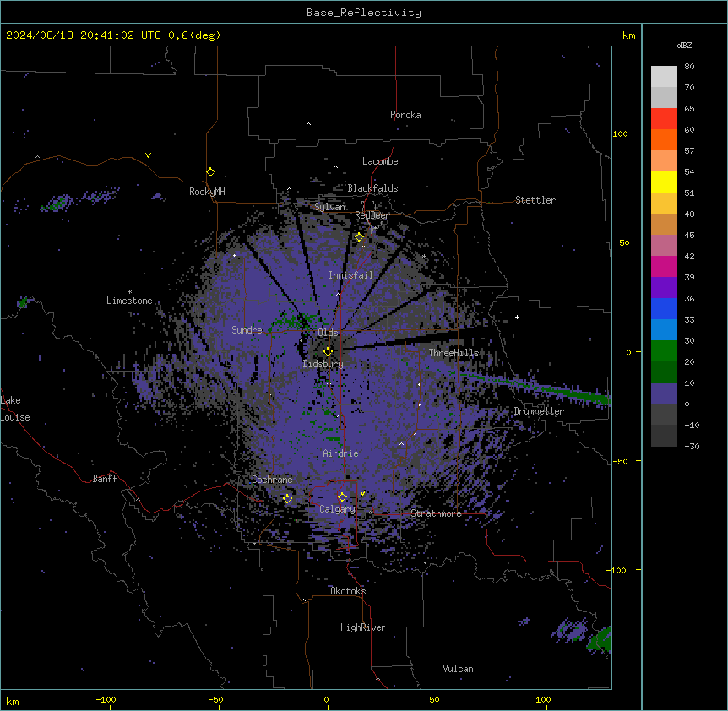This screenshot has width=728, height=711.
Task: Click the Blackfalds city label
Action: [372, 188]
